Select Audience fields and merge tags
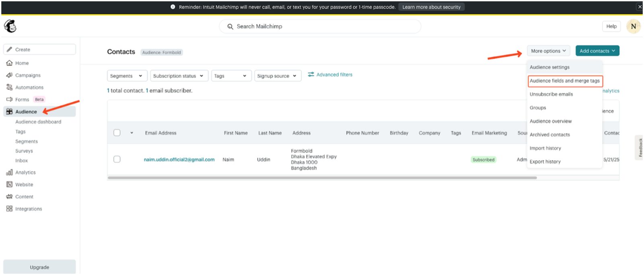The width and height of the screenshot is (644, 275). tap(565, 81)
